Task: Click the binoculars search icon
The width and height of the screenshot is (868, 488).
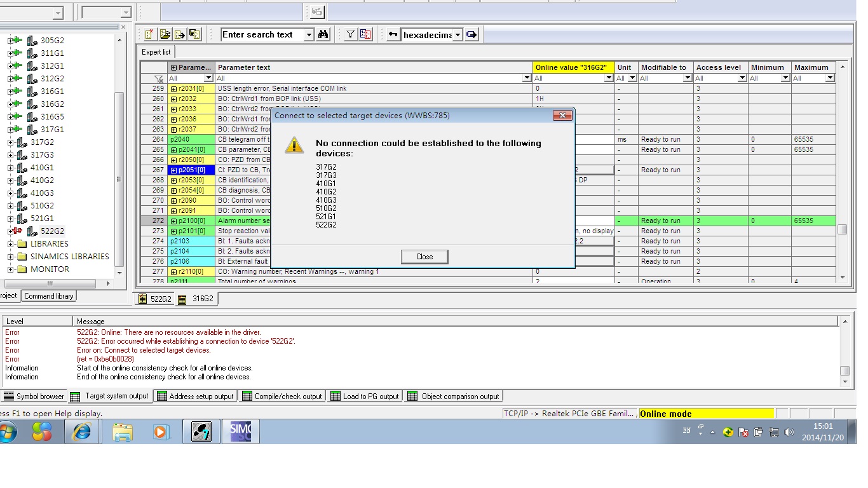Action: tap(323, 34)
